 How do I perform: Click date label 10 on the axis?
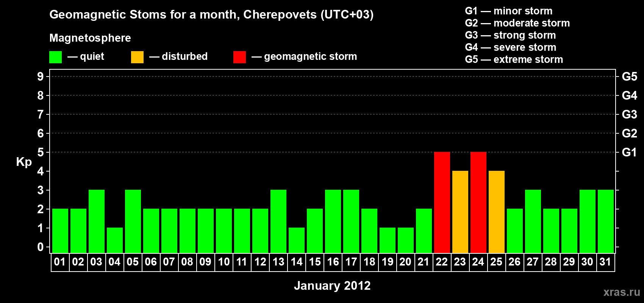pos(224,262)
